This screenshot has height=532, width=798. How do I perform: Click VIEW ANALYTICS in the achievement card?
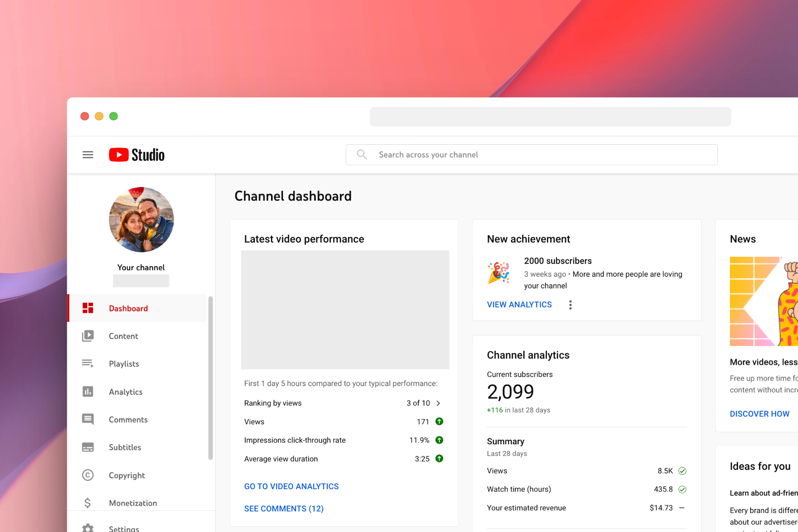(x=519, y=305)
